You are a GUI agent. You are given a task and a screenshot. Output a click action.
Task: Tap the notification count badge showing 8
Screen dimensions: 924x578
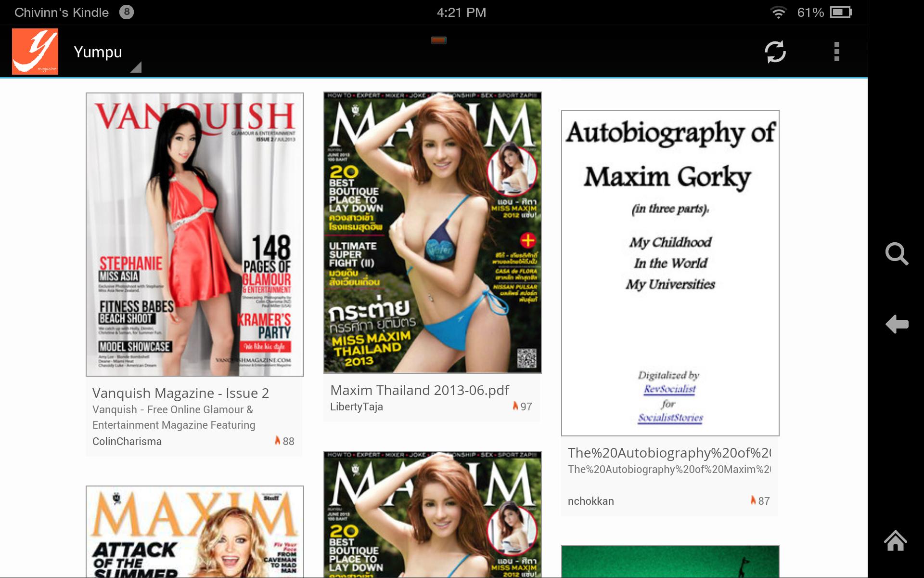coord(126,12)
